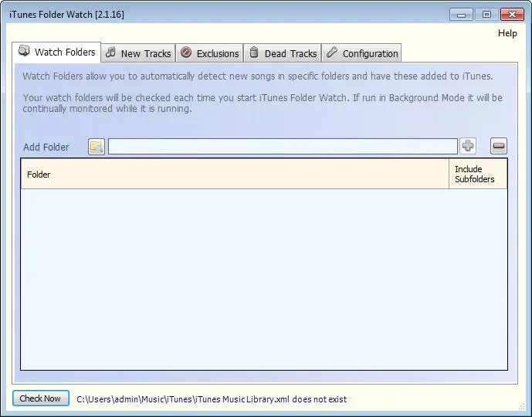Screen dimensions: 532x417
Task: Switch to the New Tracks tab
Action: pos(138,53)
